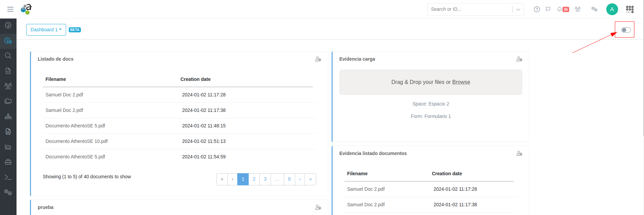644x215 pixels.
Task: Jump to last page of documents list
Action: (x=310, y=179)
